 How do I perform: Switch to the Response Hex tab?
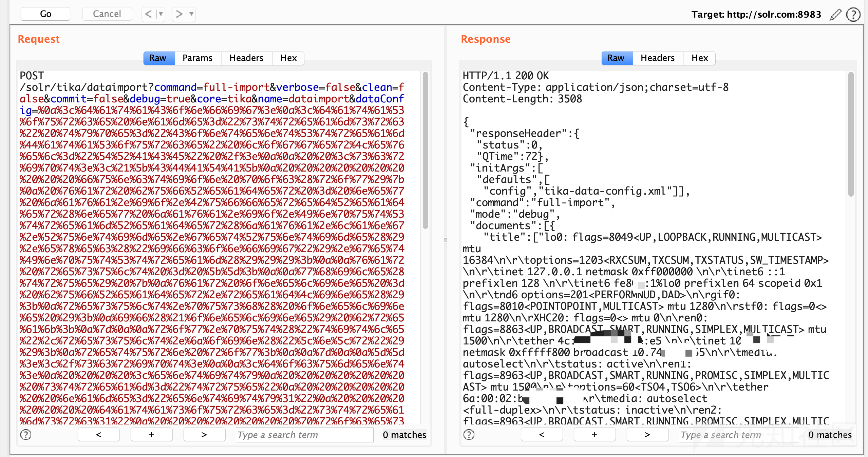tap(700, 58)
